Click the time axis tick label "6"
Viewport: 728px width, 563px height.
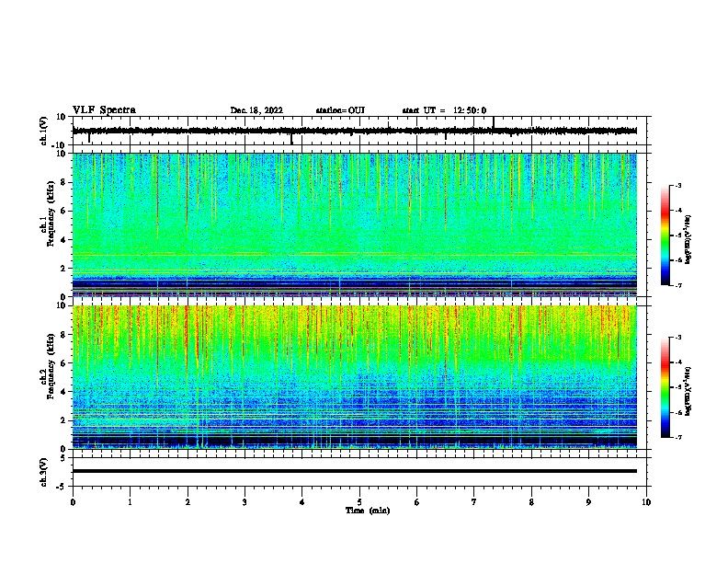click(417, 502)
